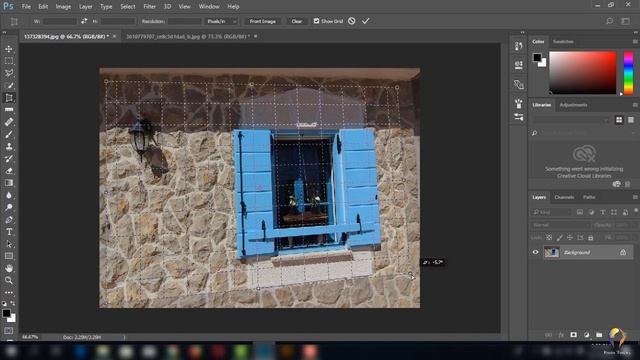The height and width of the screenshot is (360, 640).
Task: Open the Pixels/in units dropdown
Action: [222, 21]
